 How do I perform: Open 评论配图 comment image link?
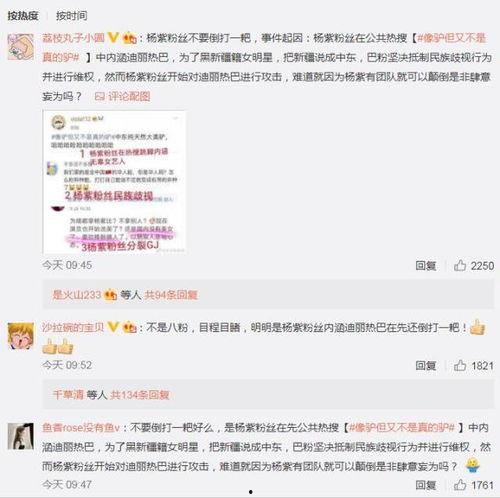(x=122, y=96)
